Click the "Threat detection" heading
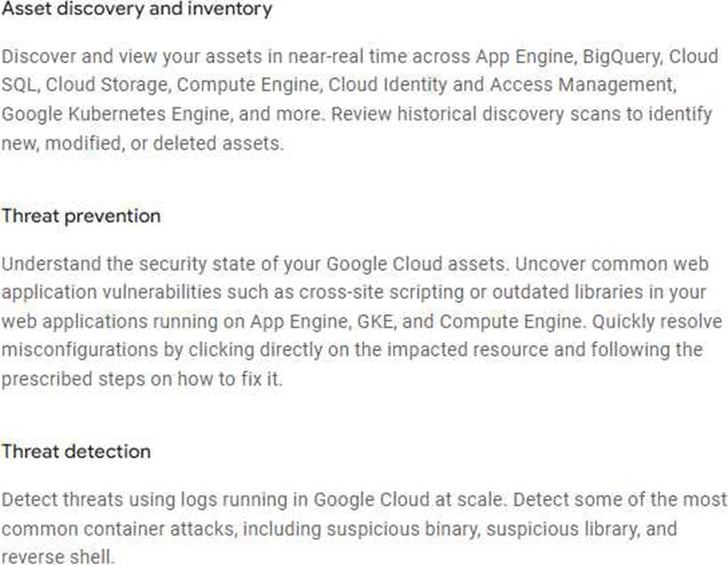This screenshot has height=565, width=728. click(x=76, y=452)
